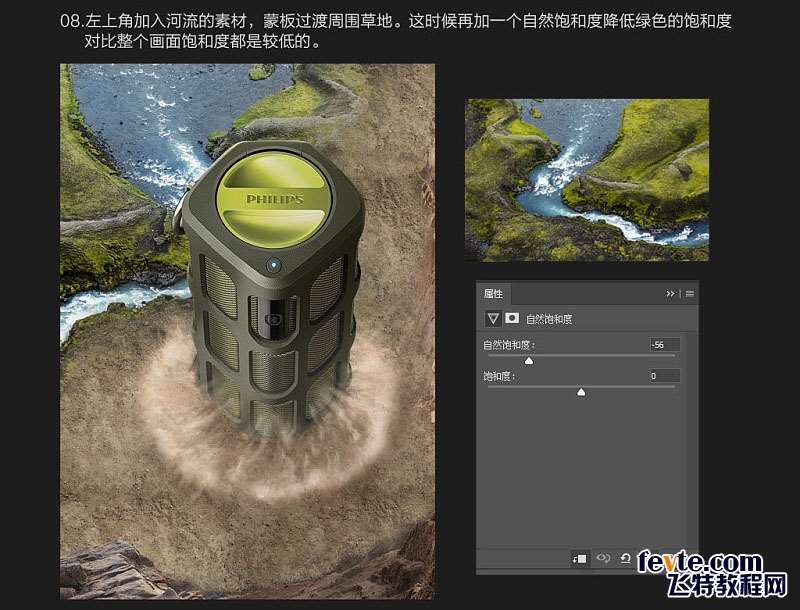Click the view previous state eye icon

(604, 558)
